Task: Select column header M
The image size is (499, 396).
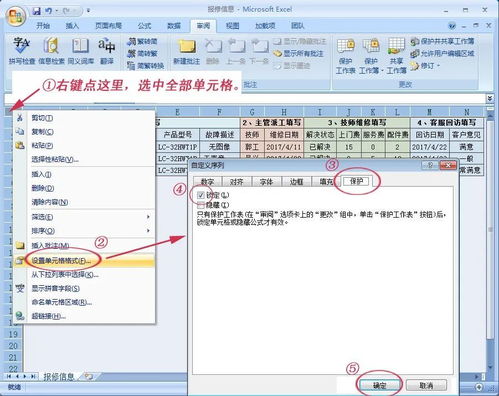Action: tap(429, 112)
